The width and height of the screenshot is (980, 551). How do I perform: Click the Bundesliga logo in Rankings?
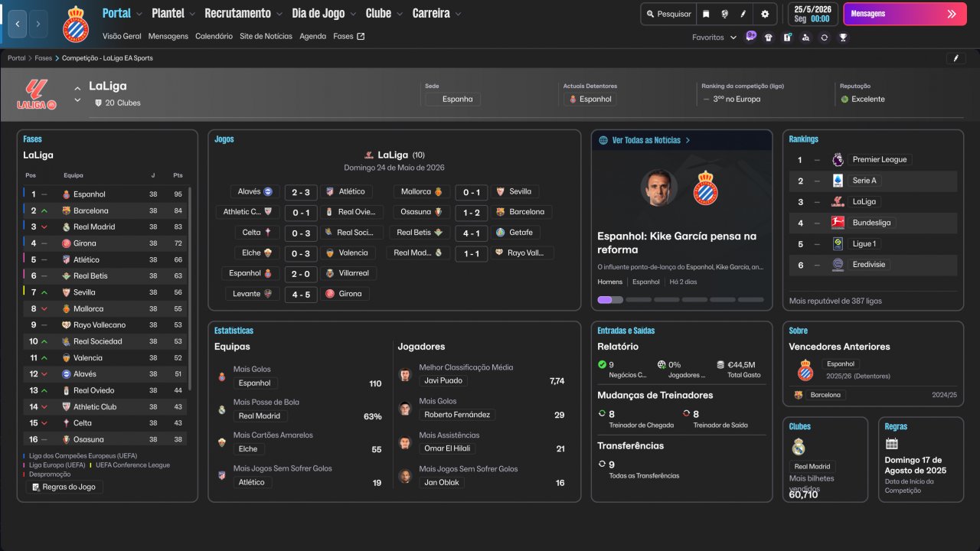[x=838, y=223]
